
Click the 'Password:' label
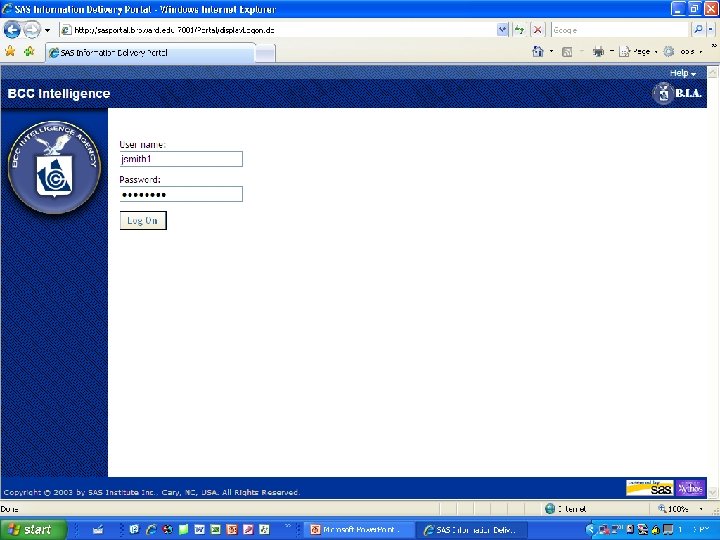point(140,180)
